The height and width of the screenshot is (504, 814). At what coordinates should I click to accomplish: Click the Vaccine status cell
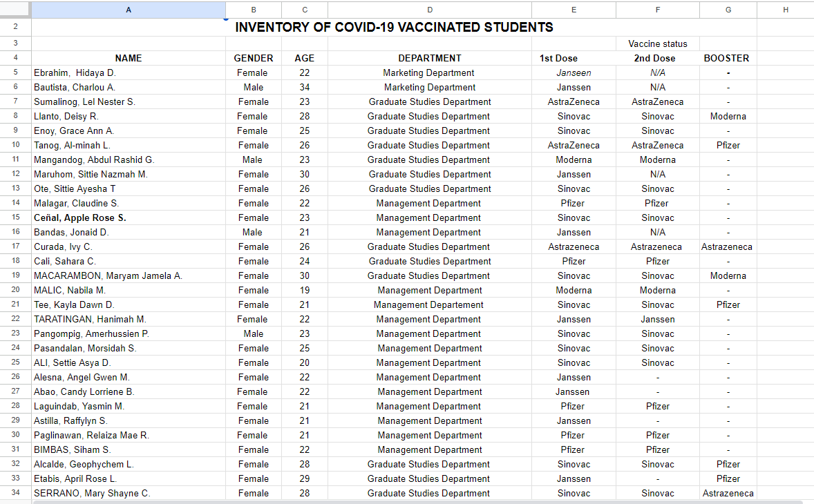pyautogui.click(x=657, y=43)
